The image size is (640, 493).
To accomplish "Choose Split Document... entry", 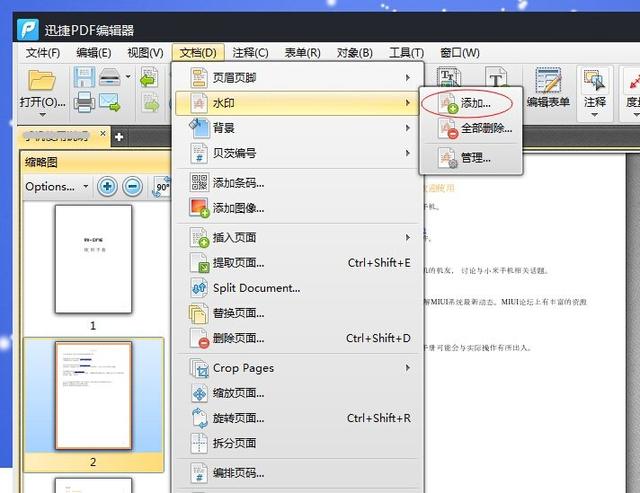I will tap(297, 288).
